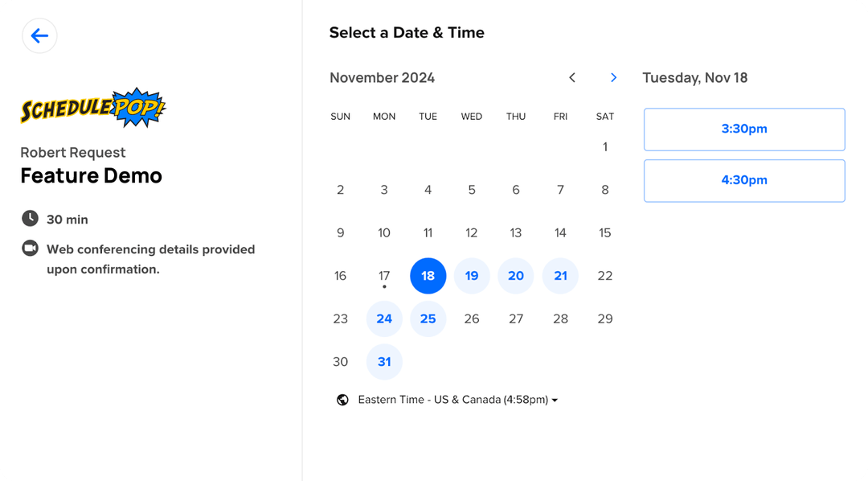
Task: Advance to December with the right chevron
Action: [613, 77]
